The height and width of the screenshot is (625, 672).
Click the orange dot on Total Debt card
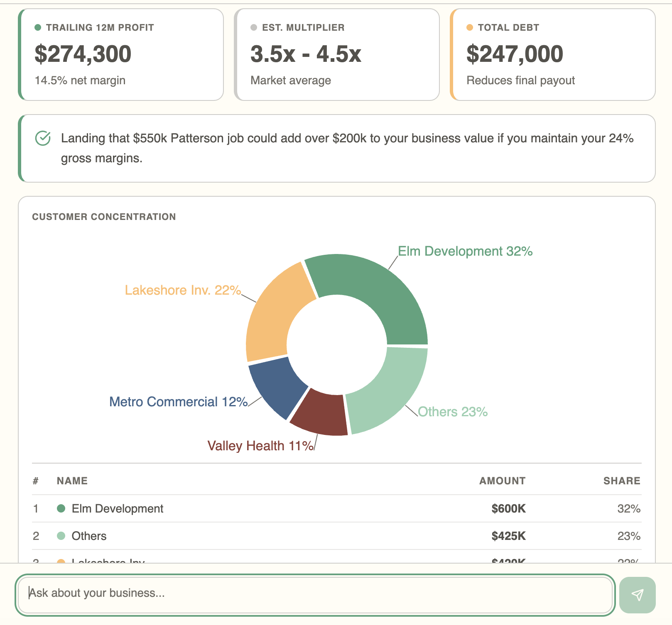pos(470,27)
